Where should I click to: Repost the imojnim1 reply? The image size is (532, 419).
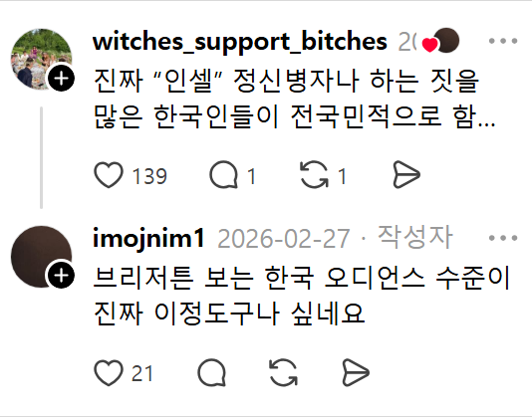click(283, 373)
